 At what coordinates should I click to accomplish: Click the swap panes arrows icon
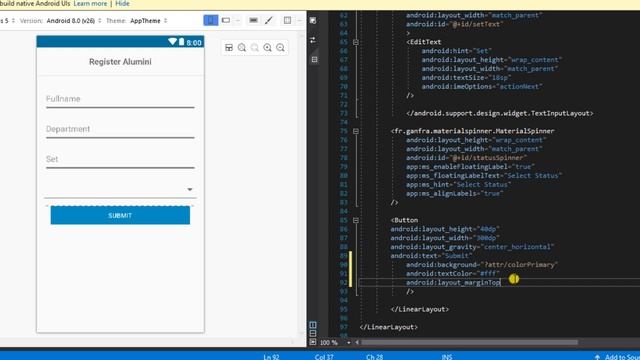(313, 40)
